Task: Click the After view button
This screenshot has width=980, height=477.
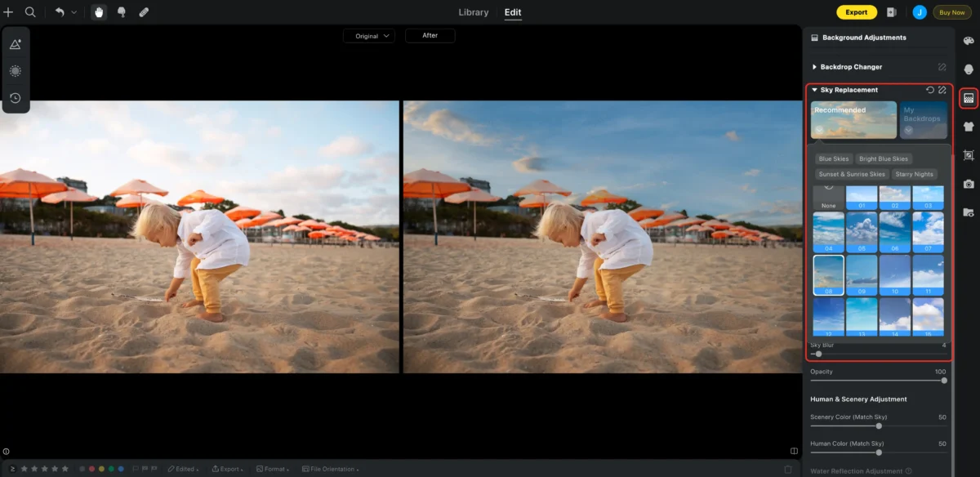Action: (x=430, y=36)
